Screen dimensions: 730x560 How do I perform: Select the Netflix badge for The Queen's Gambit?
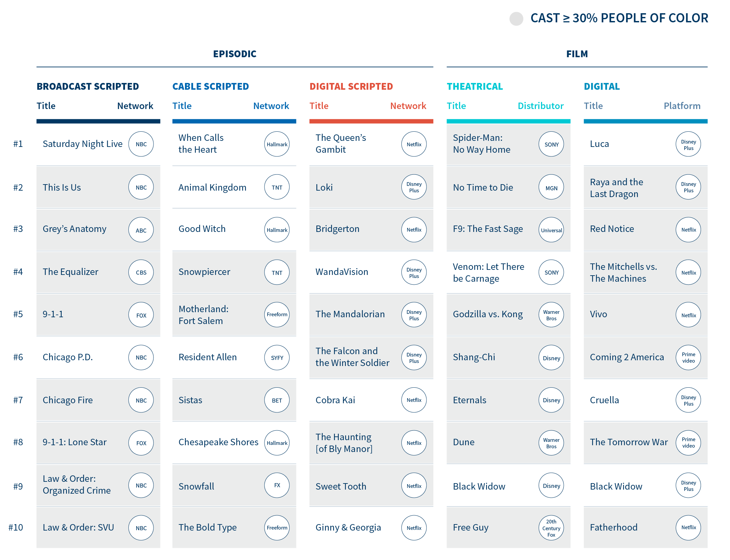tap(414, 144)
